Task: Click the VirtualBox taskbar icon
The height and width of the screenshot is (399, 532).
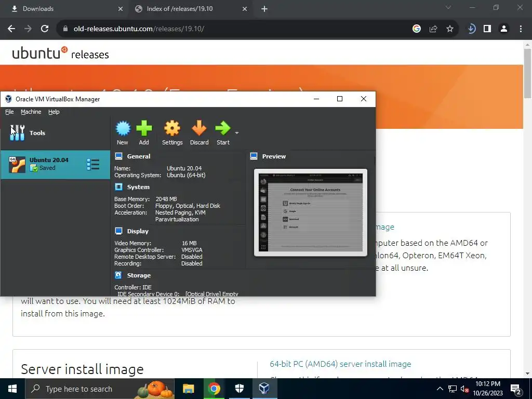Action: click(x=264, y=389)
